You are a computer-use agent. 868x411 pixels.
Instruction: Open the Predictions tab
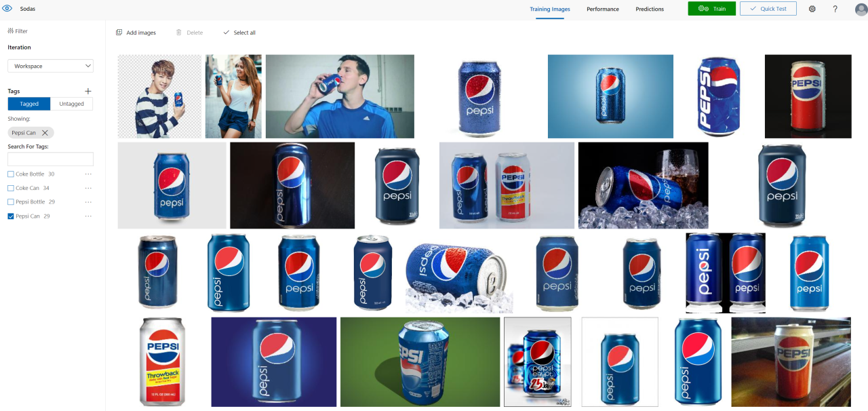(x=650, y=9)
